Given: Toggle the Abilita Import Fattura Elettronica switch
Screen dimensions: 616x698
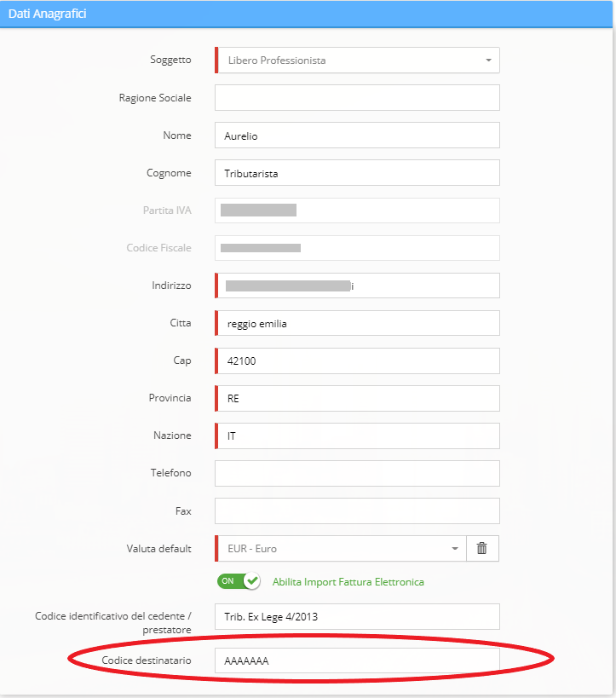Looking at the screenshot, I should pyautogui.click(x=239, y=581).
